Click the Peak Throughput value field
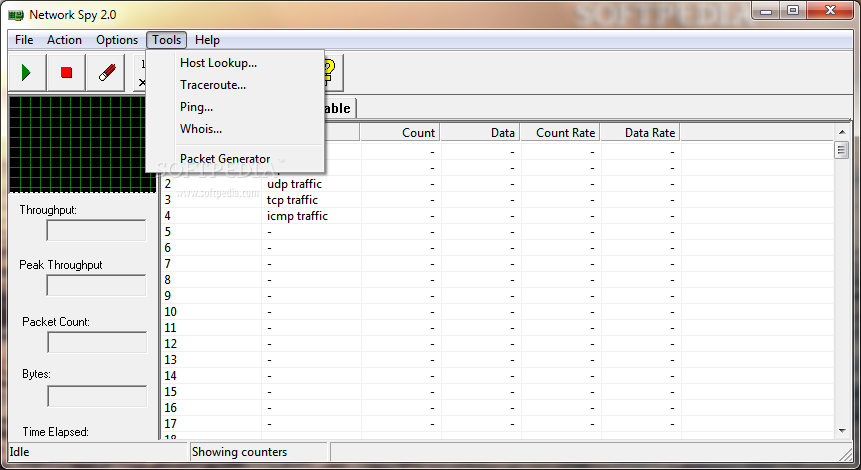 click(97, 286)
